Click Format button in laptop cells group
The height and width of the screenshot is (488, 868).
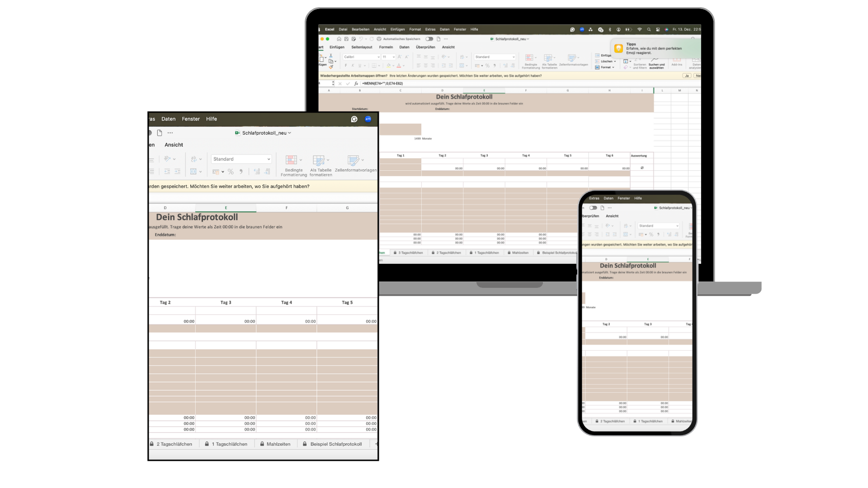click(x=605, y=67)
